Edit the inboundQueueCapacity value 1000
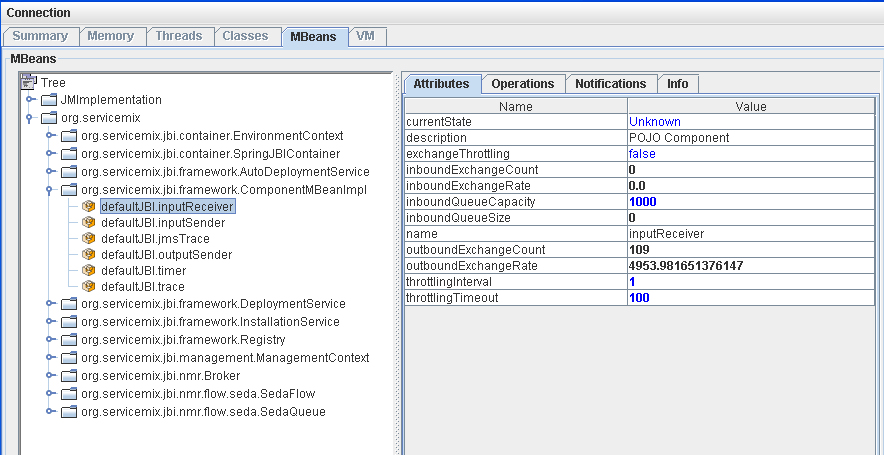Viewport: 884px width, 455px height. coord(645,202)
